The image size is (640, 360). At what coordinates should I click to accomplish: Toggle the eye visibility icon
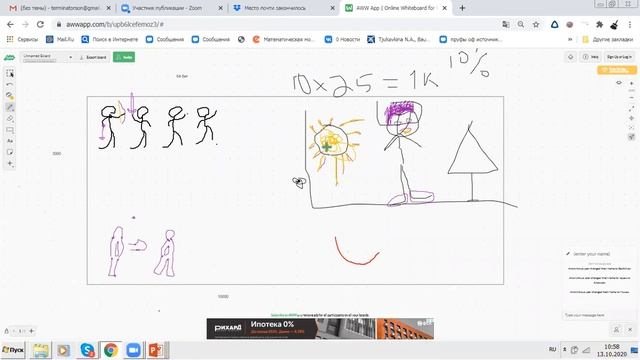point(619,83)
